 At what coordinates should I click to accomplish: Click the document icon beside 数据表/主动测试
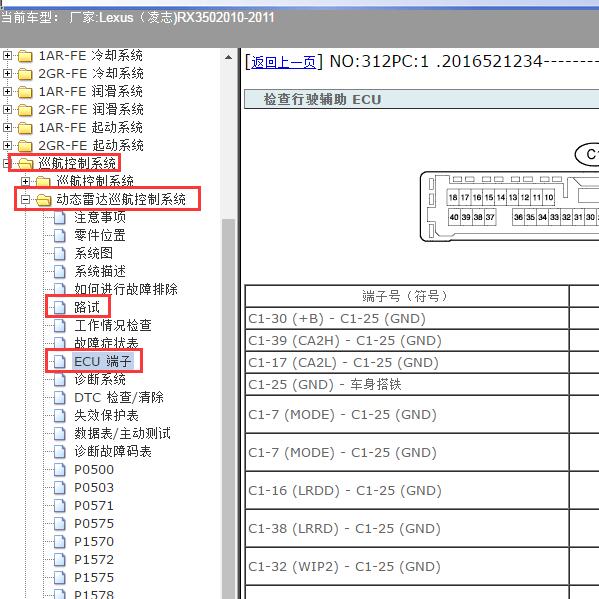[x=60, y=433]
